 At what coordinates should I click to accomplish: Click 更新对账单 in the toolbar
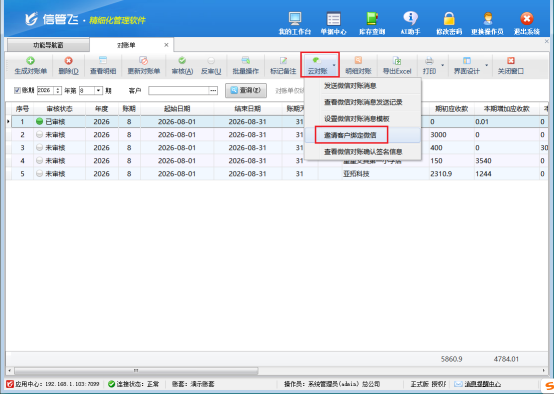143,66
